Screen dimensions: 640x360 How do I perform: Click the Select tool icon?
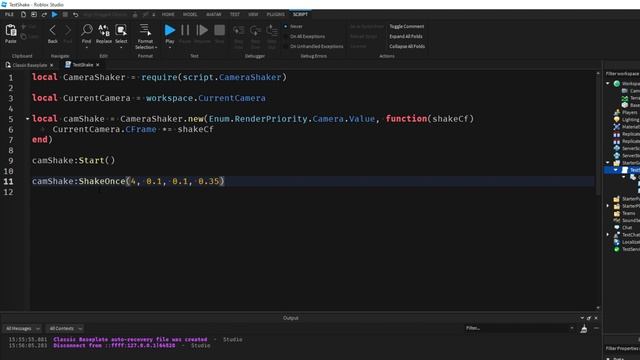pos(121,30)
